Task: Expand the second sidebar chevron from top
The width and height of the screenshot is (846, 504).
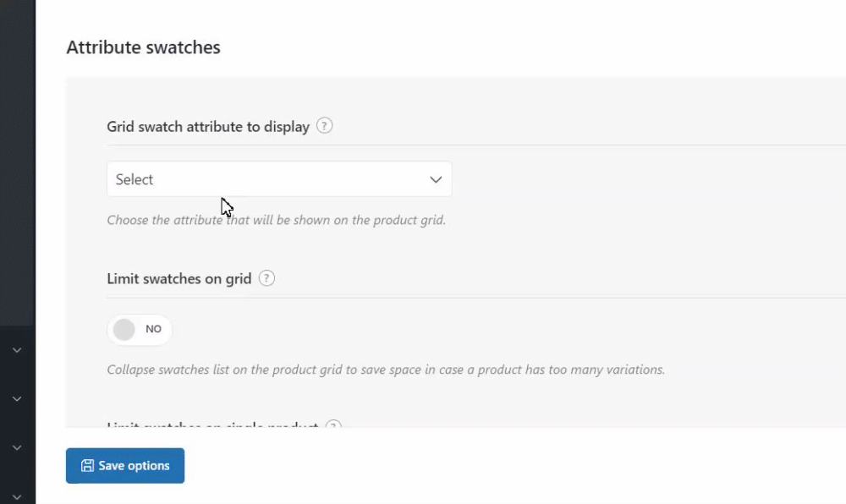Action: (17, 398)
